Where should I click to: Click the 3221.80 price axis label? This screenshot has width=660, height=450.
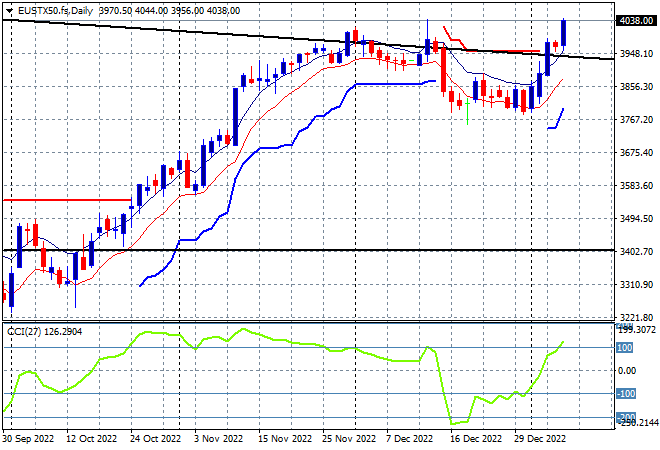pos(636,317)
